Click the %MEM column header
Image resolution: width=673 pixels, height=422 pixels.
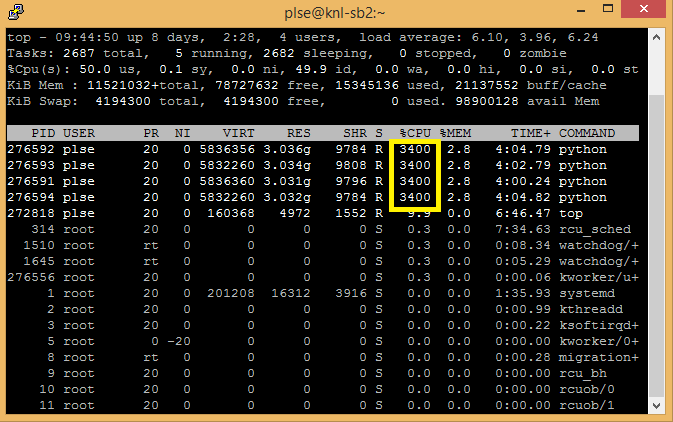pos(455,134)
